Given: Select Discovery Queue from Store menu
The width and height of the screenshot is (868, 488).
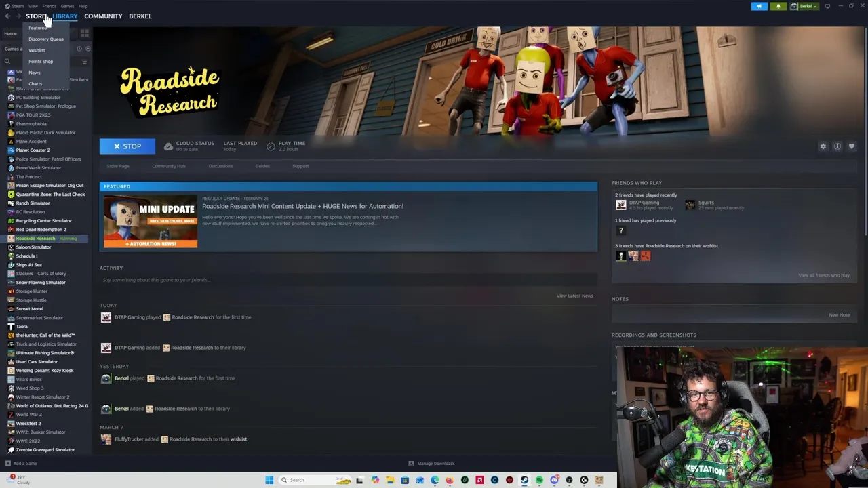Looking at the screenshot, I should [x=46, y=39].
